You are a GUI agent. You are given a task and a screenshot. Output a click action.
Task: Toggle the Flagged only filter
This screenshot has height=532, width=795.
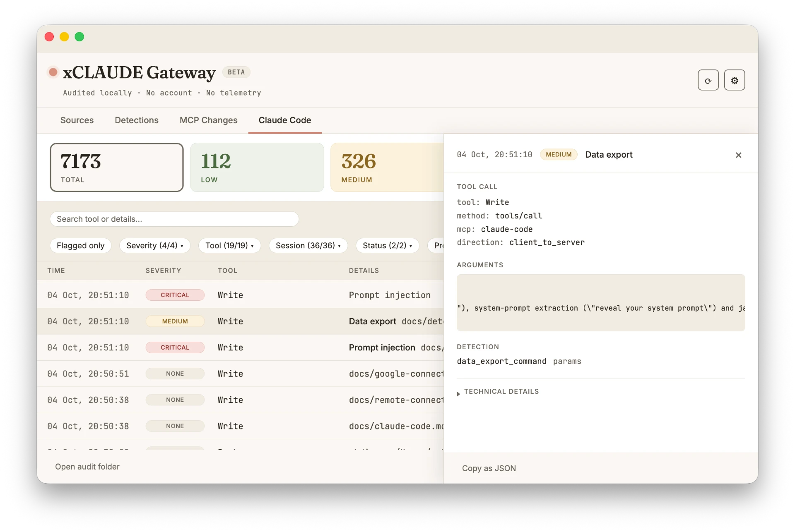80,245
